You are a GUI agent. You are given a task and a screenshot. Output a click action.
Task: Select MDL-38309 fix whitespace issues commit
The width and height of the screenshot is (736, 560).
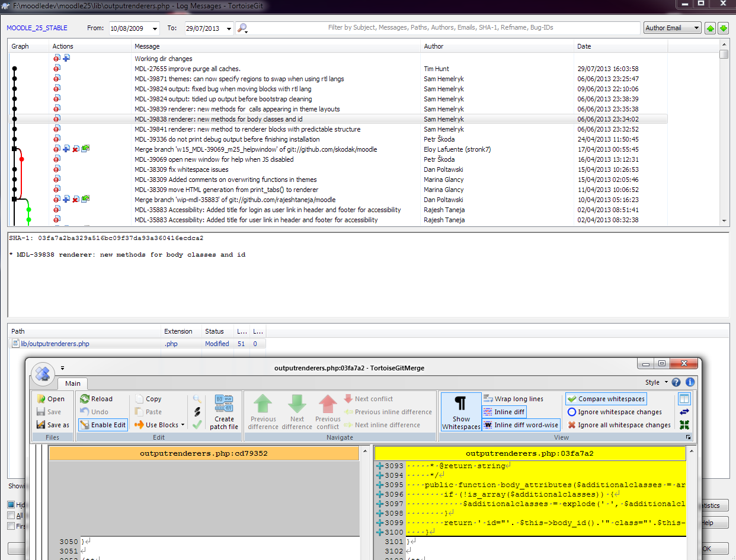click(x=338, y=169)
